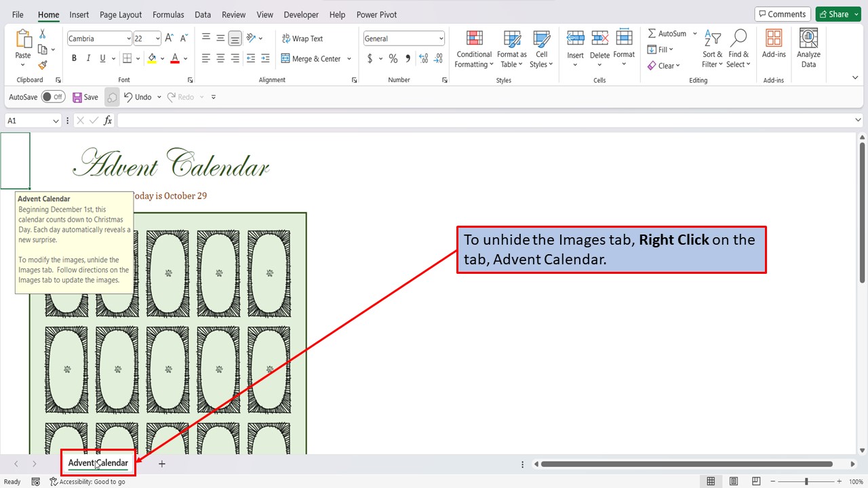The width and height of the screenshot is (868, 488).
Task: Click inside the Name Box showing A1
Action: coord(27,120)
